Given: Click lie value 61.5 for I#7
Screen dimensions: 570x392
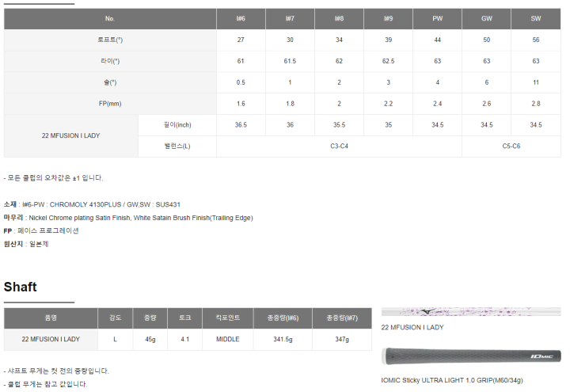Looking at the screenshot, I should coord(290,61).
